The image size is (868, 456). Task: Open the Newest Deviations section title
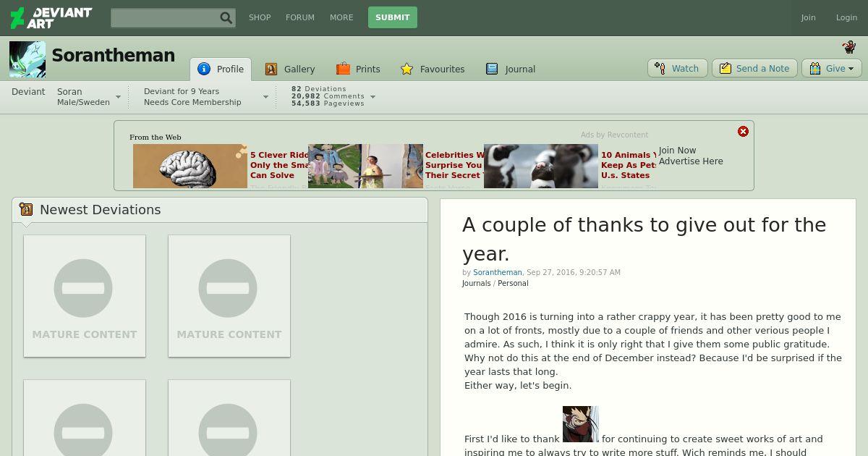coord(101,209)
